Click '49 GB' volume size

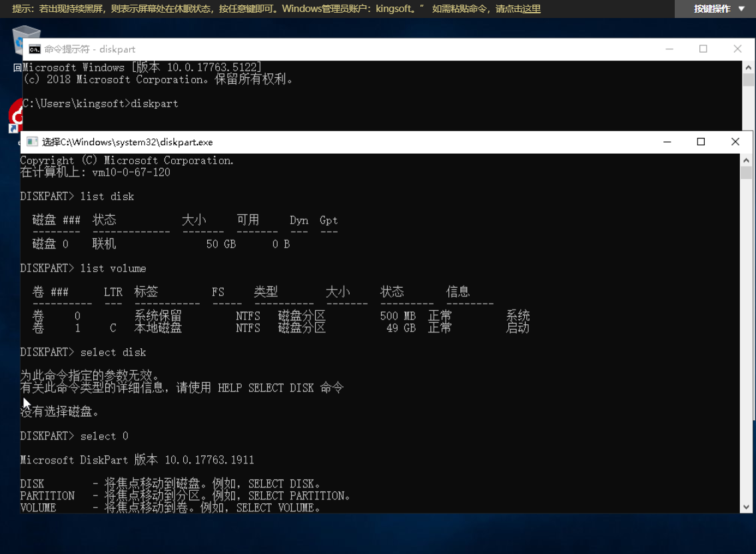401,328
